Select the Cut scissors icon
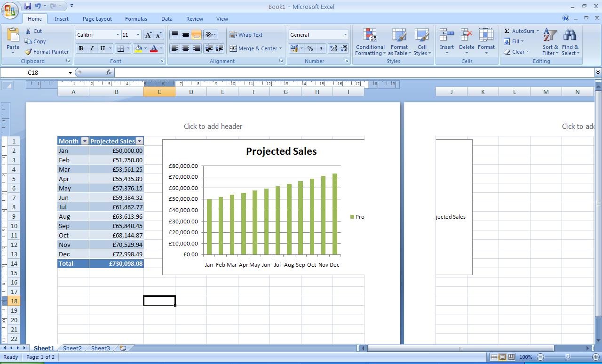This screenshot has height=364, width=602. point(28,31)
